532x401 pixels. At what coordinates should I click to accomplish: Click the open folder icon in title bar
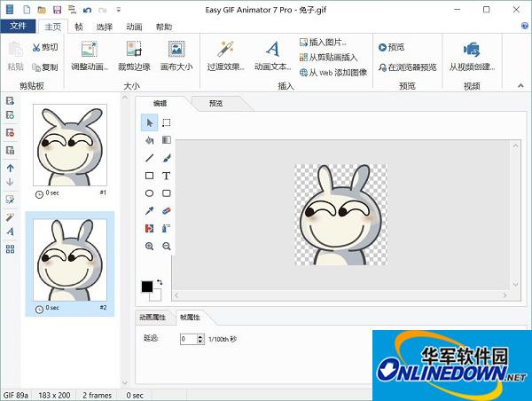click(42, 10)
